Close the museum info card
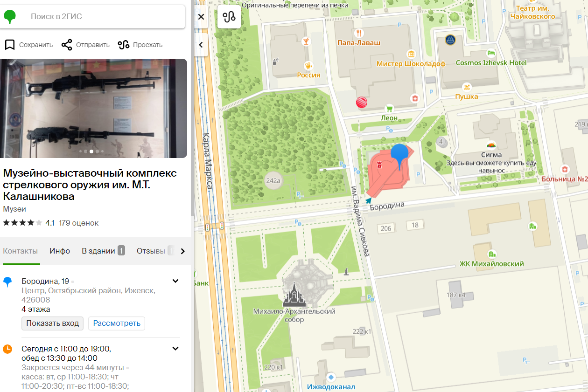The width and height of the screenshot is (588, 392). [x=201, y=17]
